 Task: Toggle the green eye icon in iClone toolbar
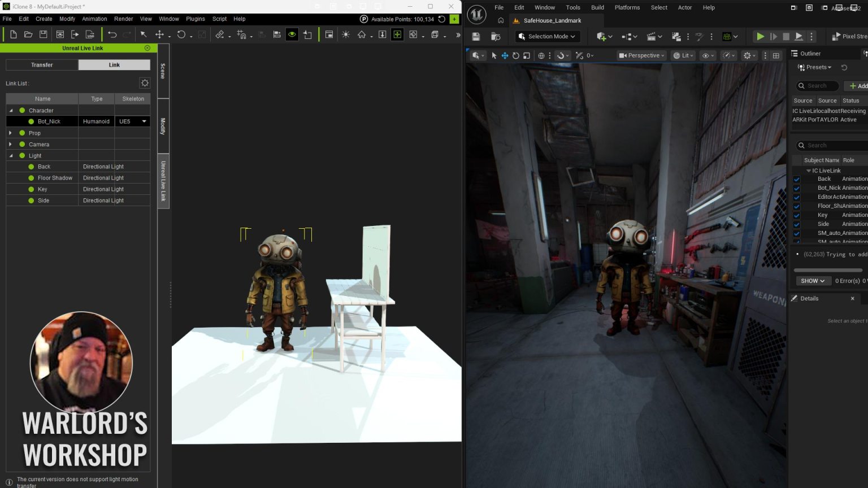(x=292, y=34)
